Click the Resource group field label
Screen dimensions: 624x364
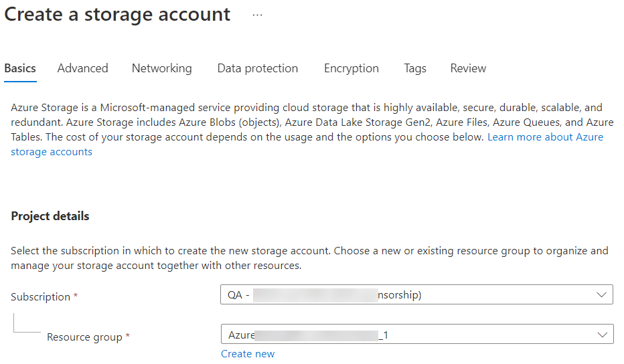pyautogui.click(x=84, y=337)
